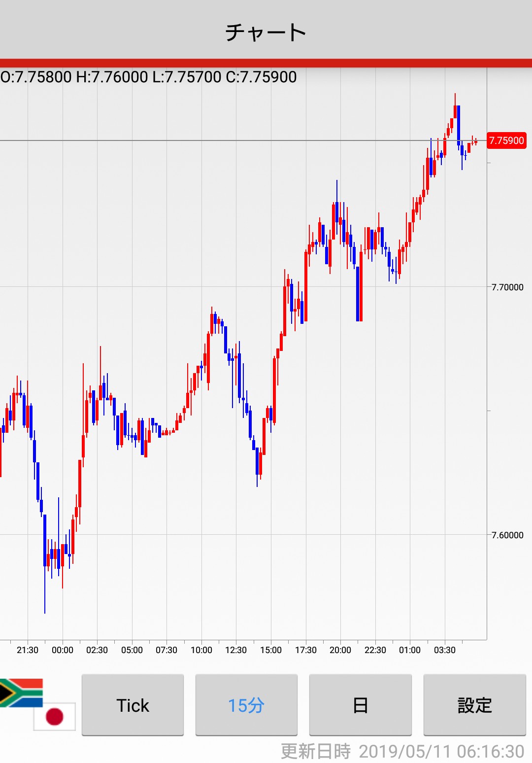Image resolution: width=532 pixels, height=763 pixels.
Task: Click the 05:00 time axis label
Action: tap(132, 650)
